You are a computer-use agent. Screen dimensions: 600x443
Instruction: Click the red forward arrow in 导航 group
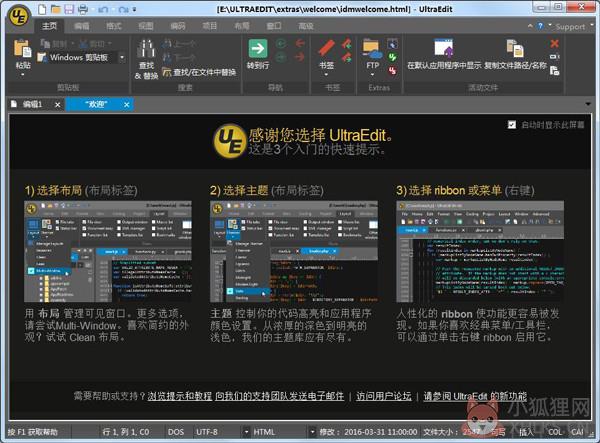click(x=300, y=57)
